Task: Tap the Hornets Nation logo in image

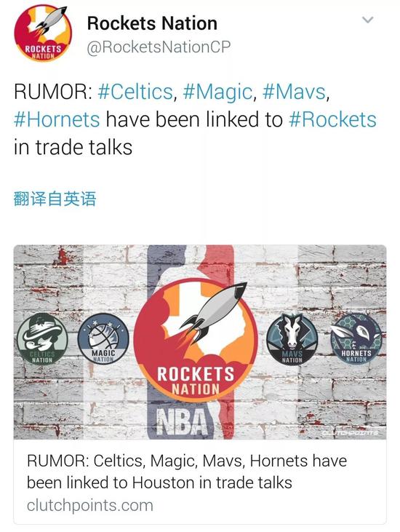Action: point(356,338)
